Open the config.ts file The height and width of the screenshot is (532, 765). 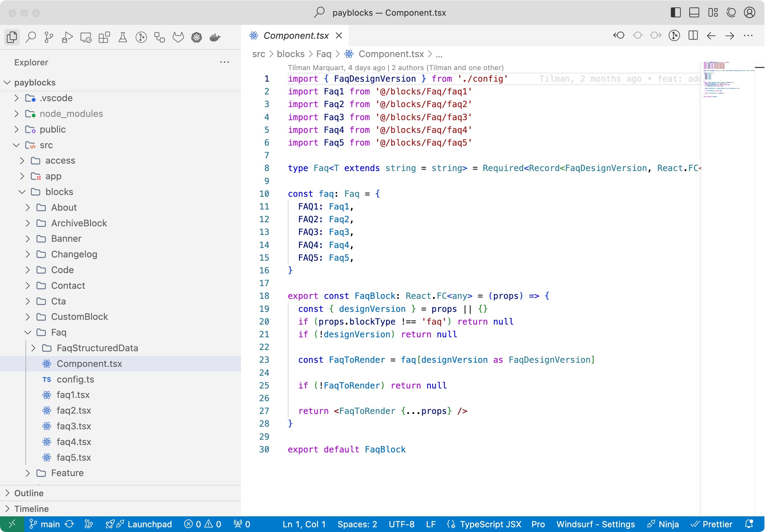(x=120, y=379)
